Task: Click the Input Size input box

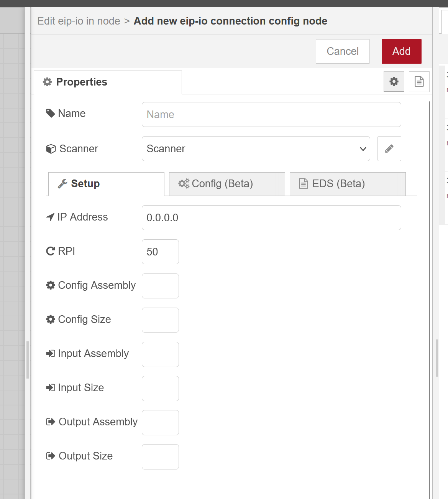Action: [160, 388]
